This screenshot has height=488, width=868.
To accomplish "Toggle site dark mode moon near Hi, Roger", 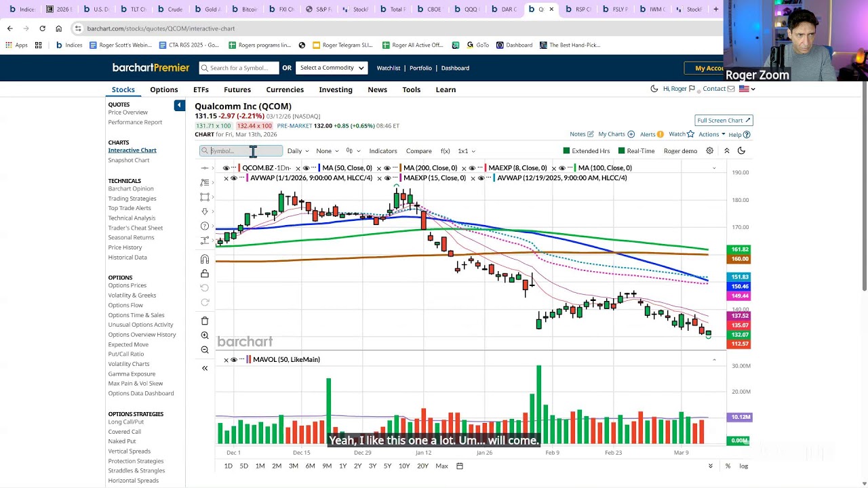I will [654, 89].
